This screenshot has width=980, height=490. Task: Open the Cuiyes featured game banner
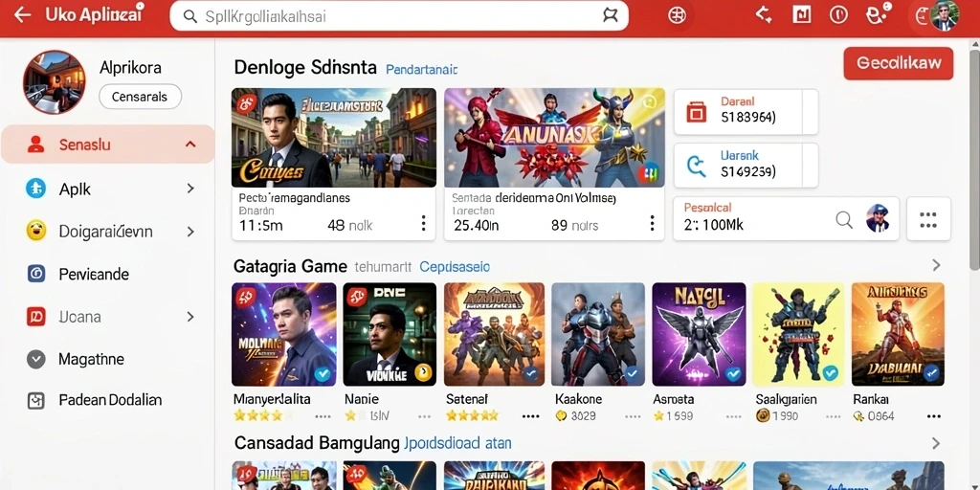[334, 138]
